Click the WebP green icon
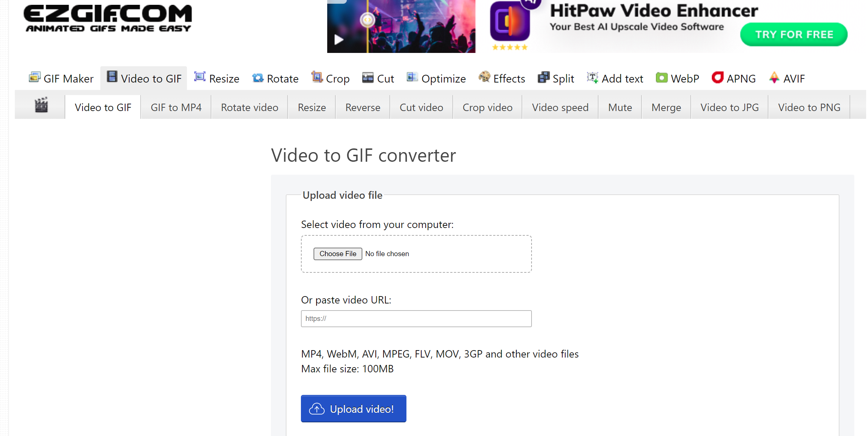This screenshot has width=868, height=436. pyautogui.click(x=662, y=78)
